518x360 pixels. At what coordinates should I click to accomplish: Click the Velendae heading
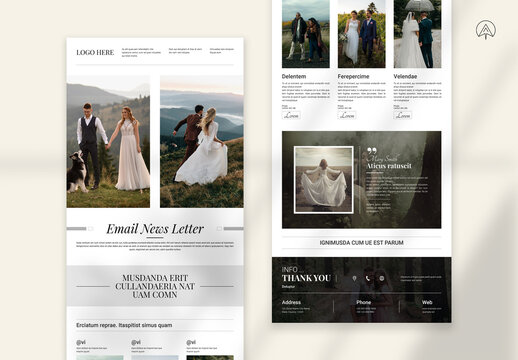tap(405, 76)
